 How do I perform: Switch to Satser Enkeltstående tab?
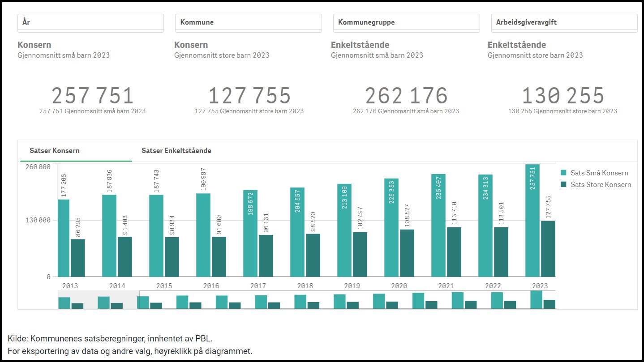[176, 151]
